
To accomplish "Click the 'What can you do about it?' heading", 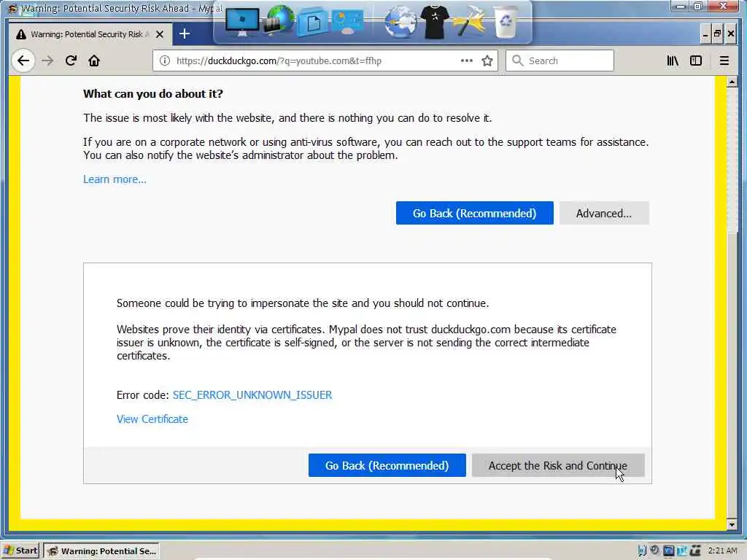I will point(153,94).
